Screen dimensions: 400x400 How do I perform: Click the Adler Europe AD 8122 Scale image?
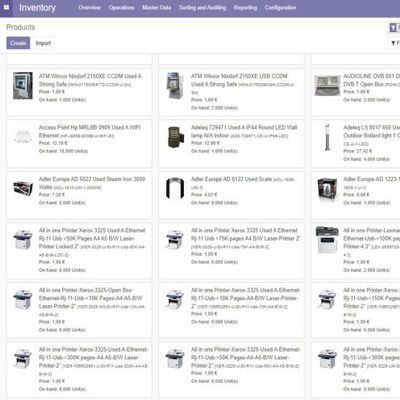(175, 188)
